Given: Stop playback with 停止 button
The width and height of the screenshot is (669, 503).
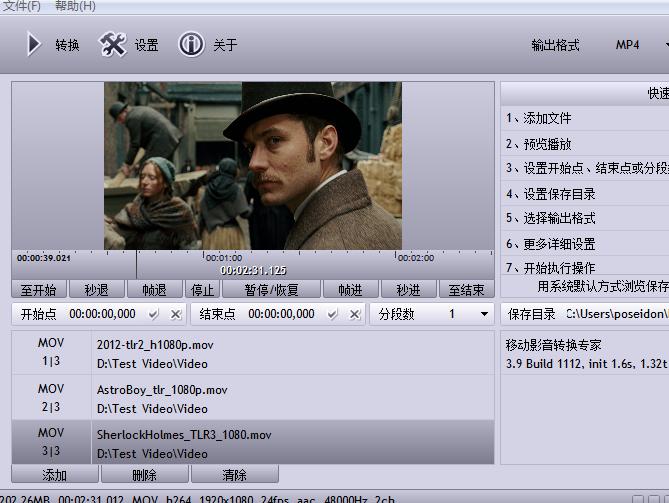Looking at the screenshot, I should pos(203,290).
